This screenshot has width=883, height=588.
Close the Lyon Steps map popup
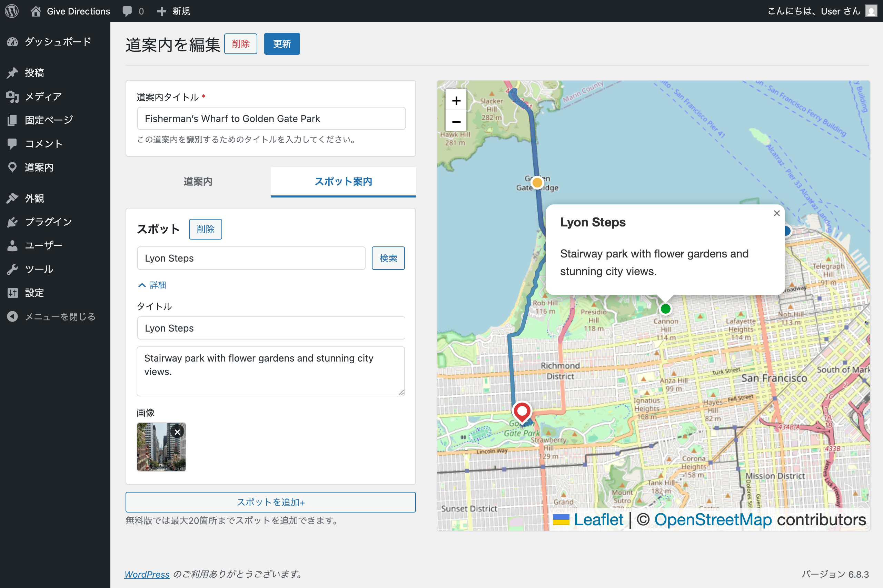click(776, 213)
